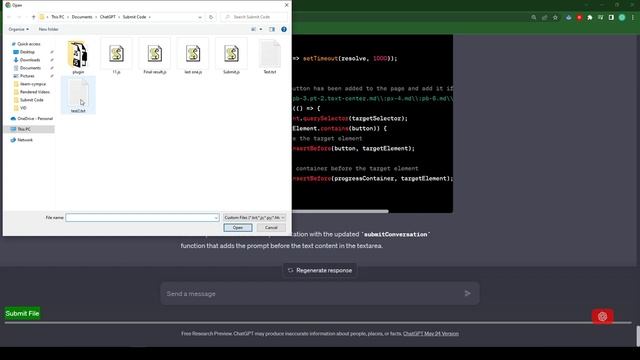Click the red recording extension icon
The height and width of the screenshot is (360, 640).
coord(579,18)
